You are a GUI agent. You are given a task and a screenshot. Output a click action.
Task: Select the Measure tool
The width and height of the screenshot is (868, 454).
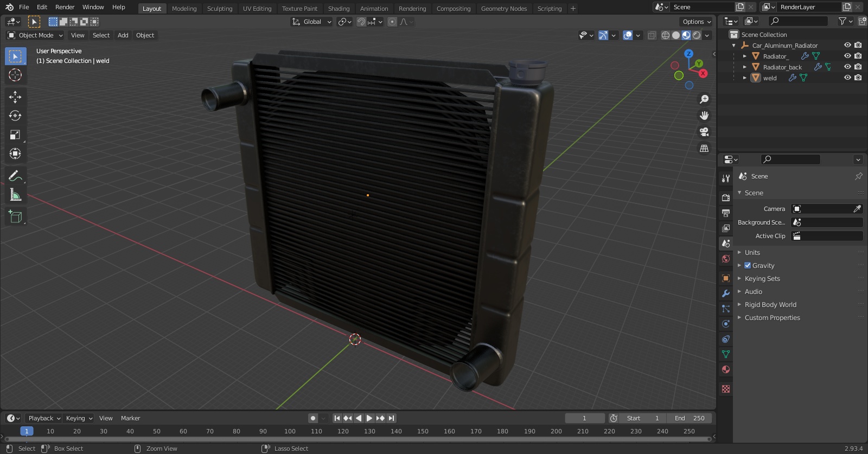[x=15, y=195]
